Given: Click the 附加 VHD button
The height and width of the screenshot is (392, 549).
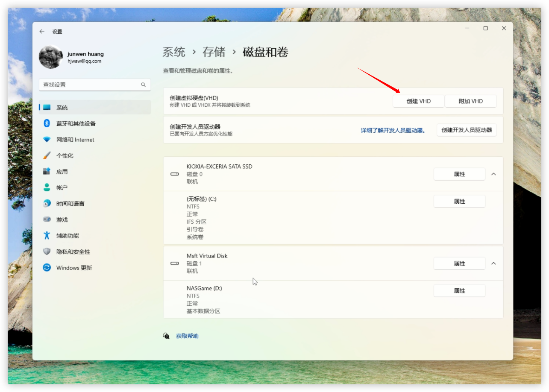Looking at the screenshot, I should 470,101.
